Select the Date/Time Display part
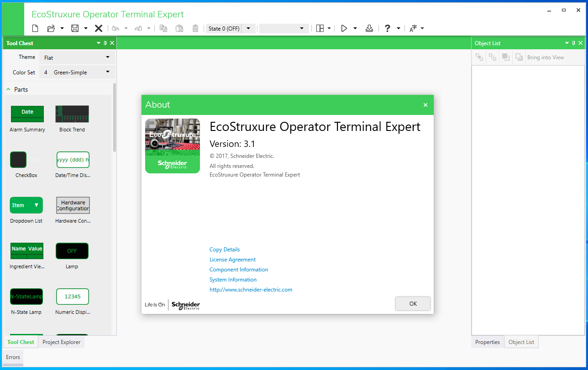This screenshot has height=370, width=588. tap(73, 164)
